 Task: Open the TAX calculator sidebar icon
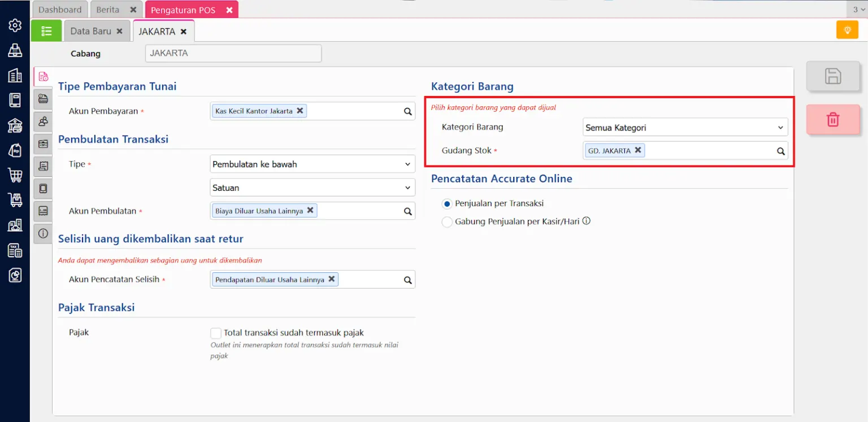pyautogui.click(x=15, y=250)
